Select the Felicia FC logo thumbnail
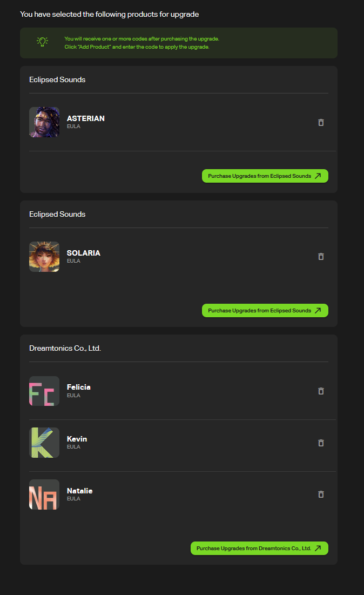The image size is (364, 595). pyautogui.click(x=44, y=391)
